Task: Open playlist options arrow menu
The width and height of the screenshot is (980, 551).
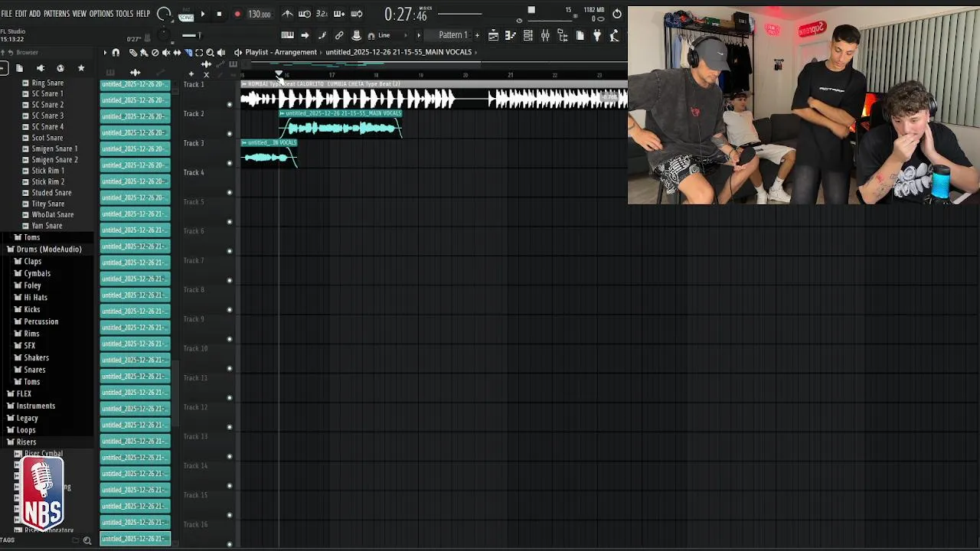Action: (x=105, y=52)
